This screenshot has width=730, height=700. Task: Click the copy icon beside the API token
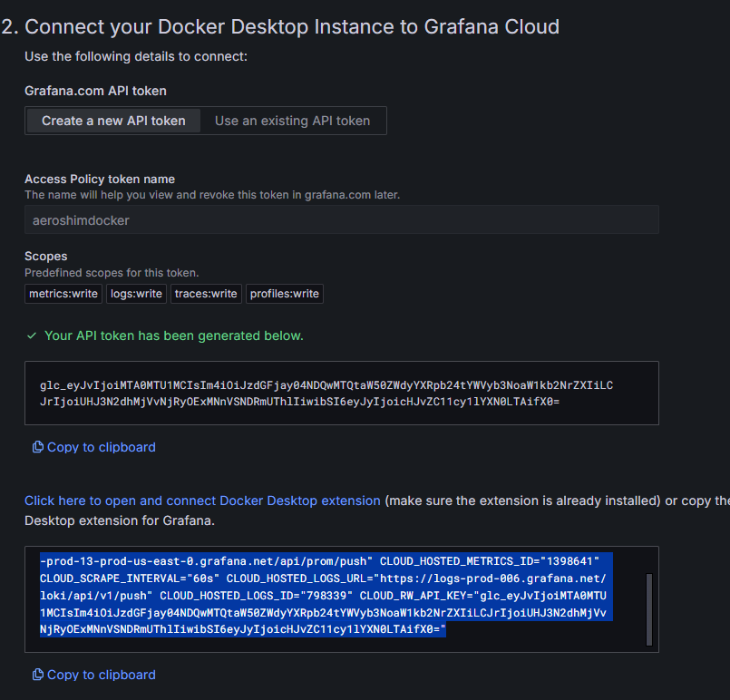click(x=38, y=447)
